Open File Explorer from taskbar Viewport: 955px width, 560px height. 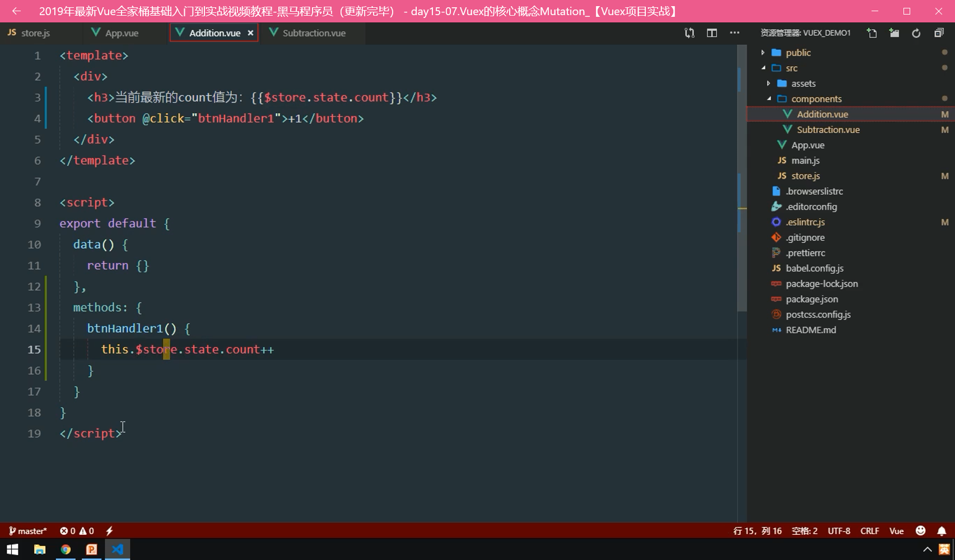pos(39,549)
